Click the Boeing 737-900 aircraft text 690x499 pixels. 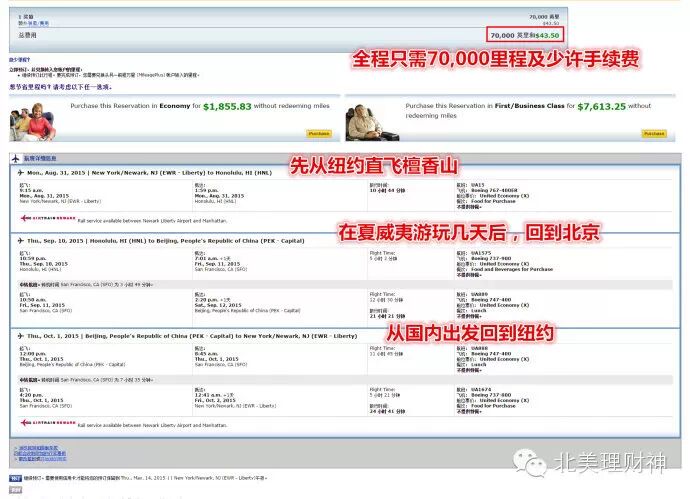click(491, 258)
